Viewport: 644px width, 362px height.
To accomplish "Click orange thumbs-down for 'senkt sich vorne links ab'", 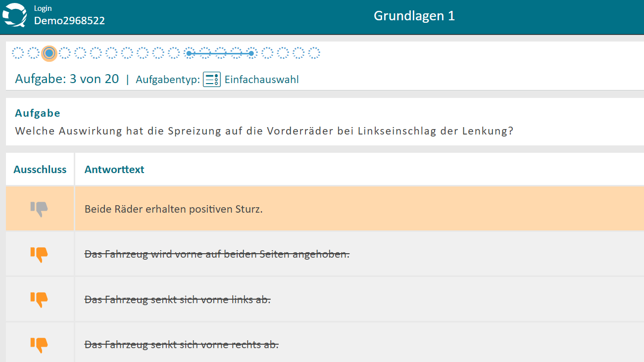I will 39,299.
